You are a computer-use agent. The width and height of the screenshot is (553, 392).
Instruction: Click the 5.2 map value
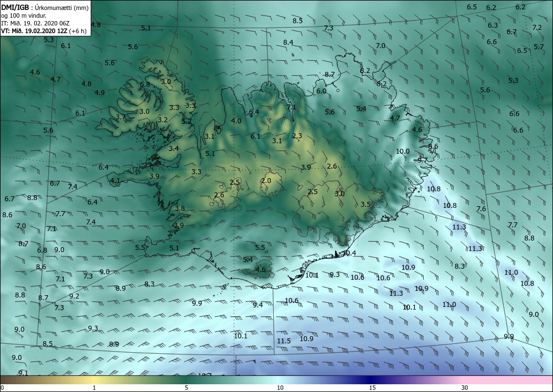point(186,122)
